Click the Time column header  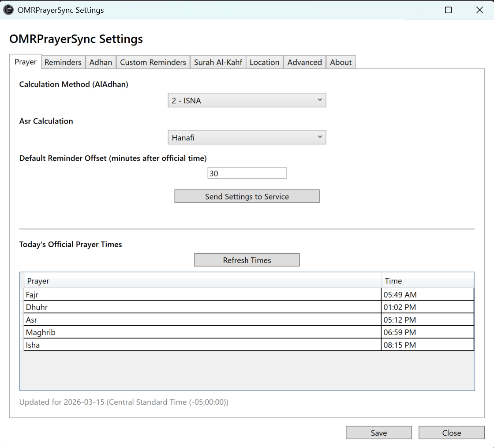427,281
